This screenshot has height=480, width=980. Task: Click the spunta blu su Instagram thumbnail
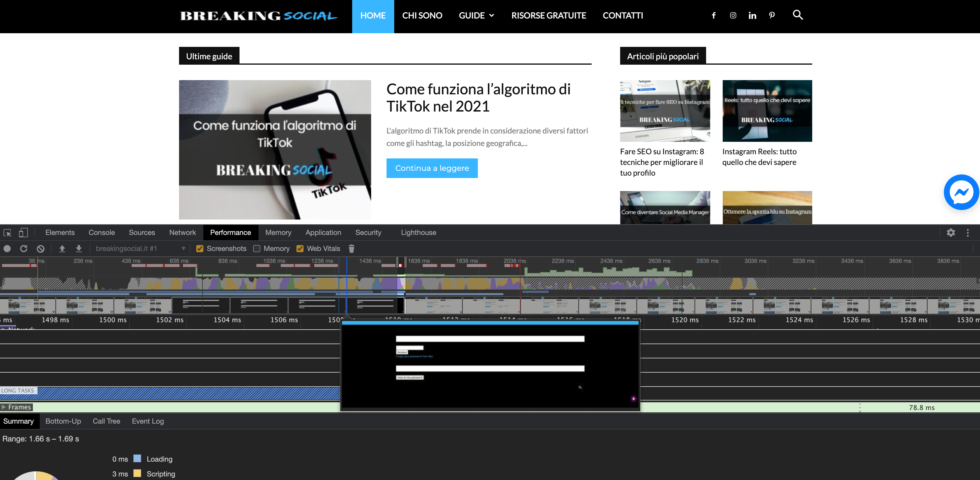click(767, 207)
